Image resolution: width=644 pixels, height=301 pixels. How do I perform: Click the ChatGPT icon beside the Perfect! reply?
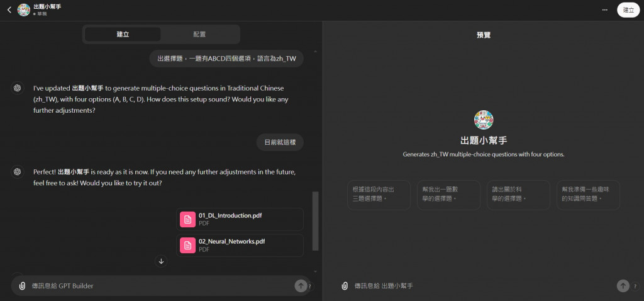click(x=17, y=171)
